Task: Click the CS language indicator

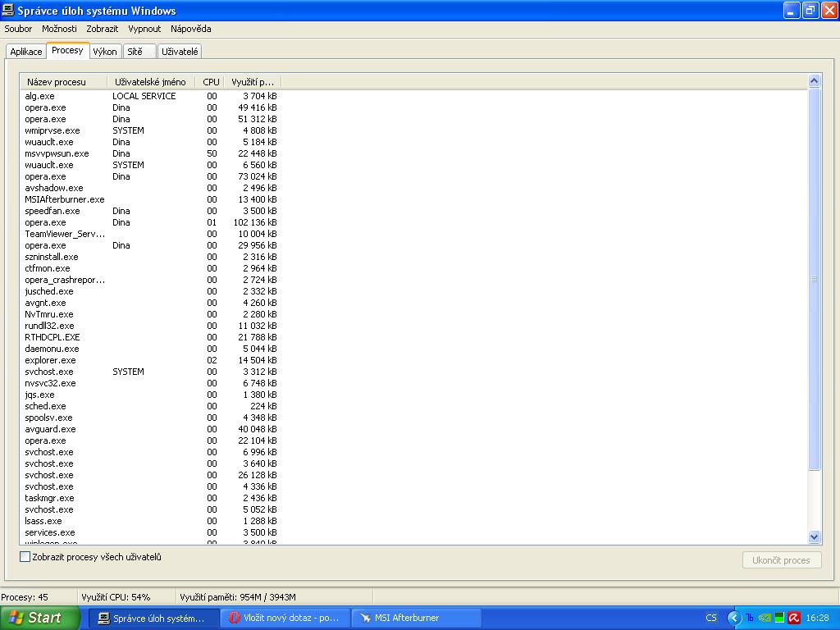Action: pos(711,618)
